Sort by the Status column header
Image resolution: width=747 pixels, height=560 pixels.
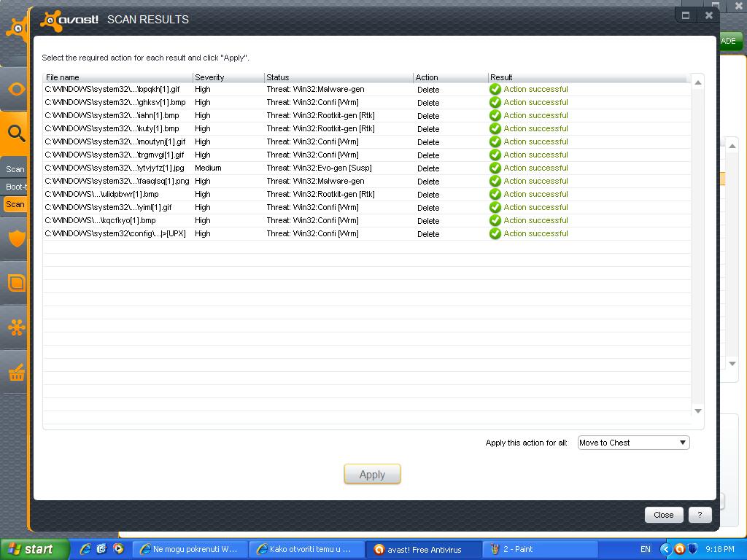pyautogui.click(x=338, y=77)
